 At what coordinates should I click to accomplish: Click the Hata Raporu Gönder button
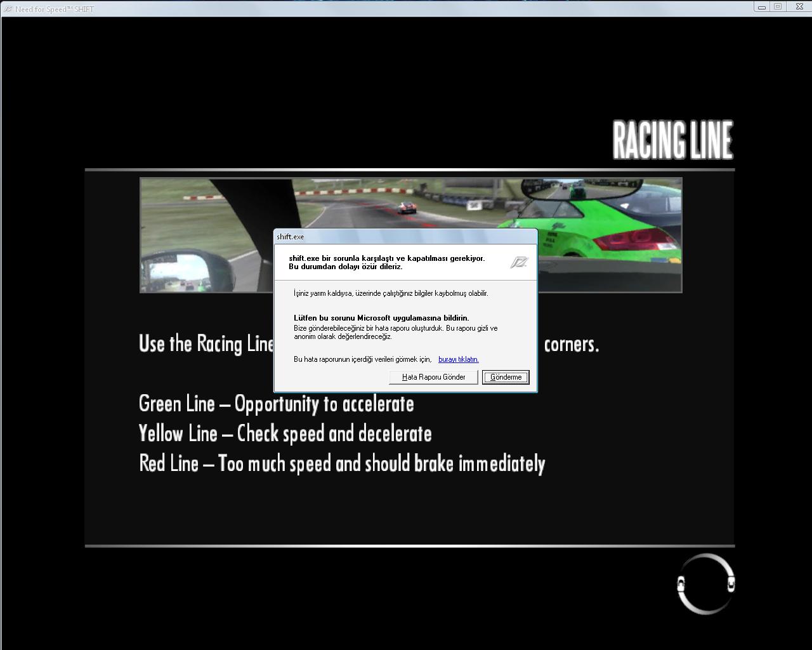click(x=433, y=377)
